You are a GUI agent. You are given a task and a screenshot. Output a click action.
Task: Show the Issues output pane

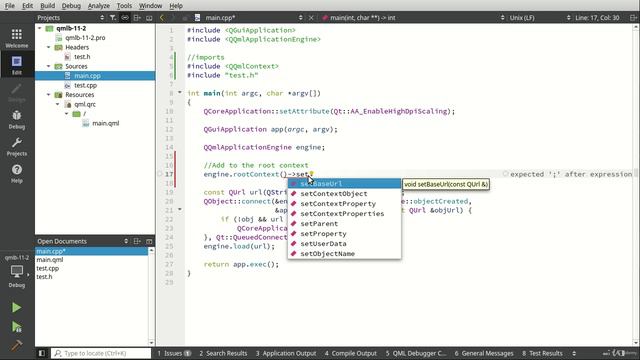point(174,353)
